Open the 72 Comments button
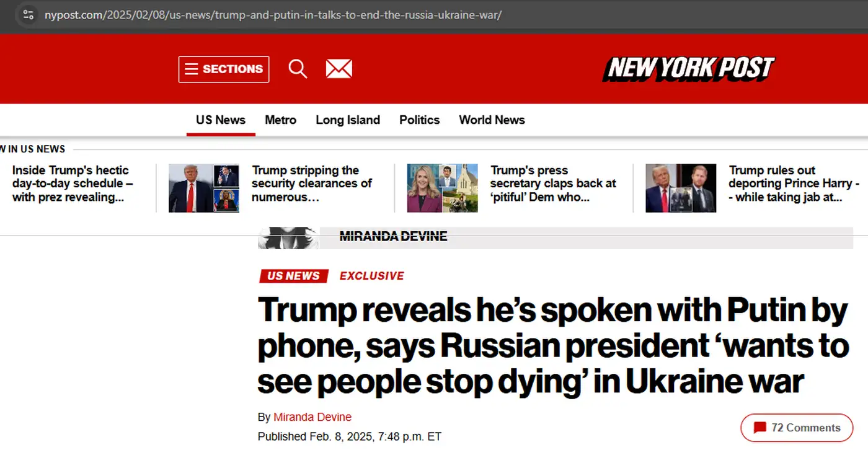 click(797, 428)
